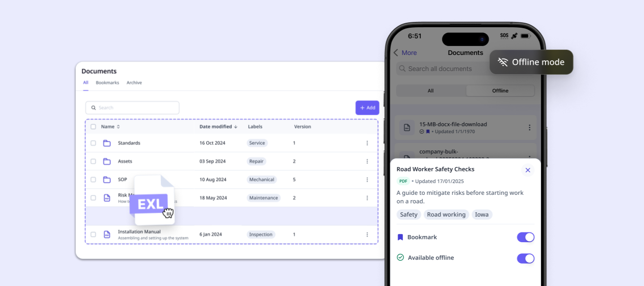Check the SOP row checkbox
The height and width of the screenshot is (286, 644).
click(93, 180)
